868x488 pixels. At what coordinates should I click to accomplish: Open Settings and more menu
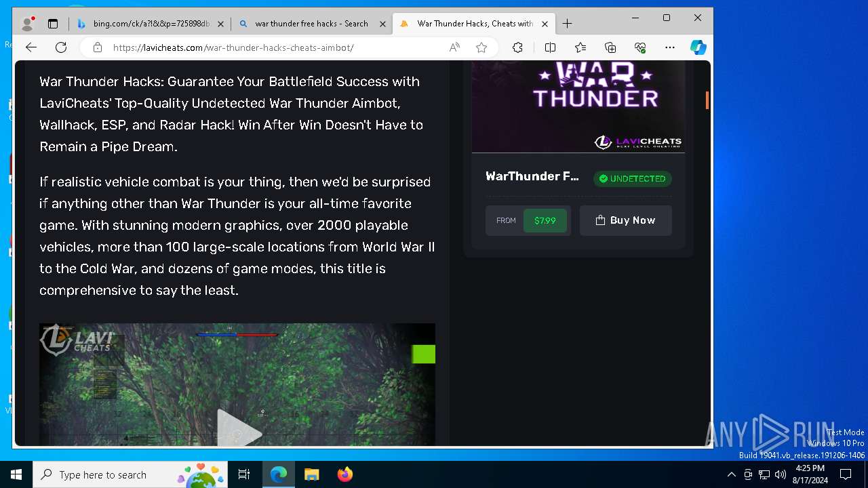(x=670, y=47)
